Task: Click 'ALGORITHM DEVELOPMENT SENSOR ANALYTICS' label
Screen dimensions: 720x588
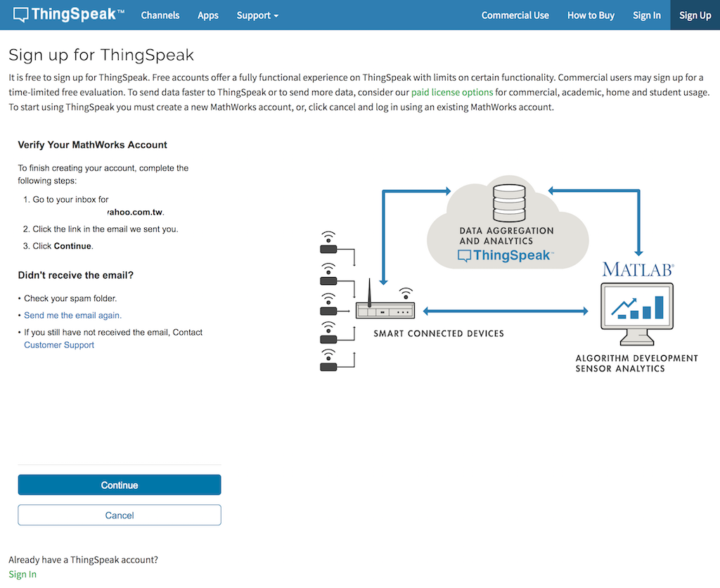Action: click(636, 364)
